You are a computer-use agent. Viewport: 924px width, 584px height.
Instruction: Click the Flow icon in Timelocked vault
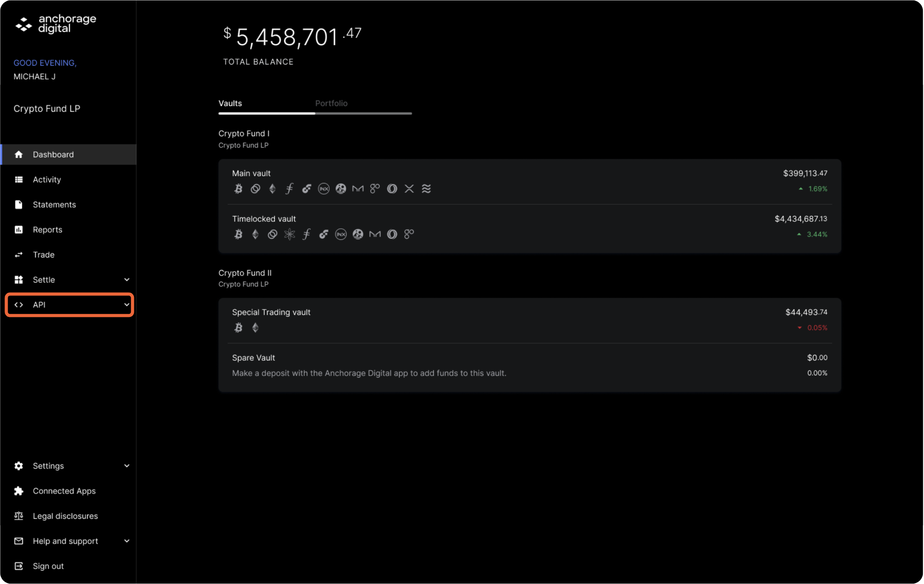[323, 234]
